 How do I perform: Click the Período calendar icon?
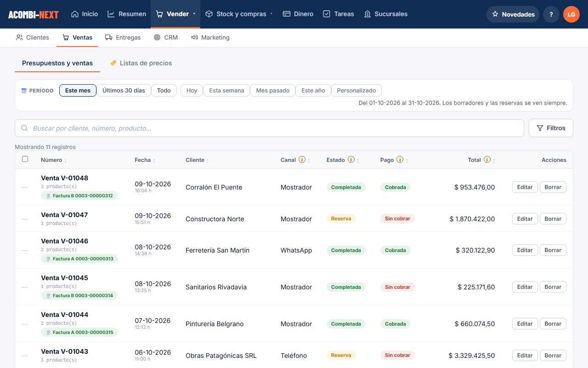[24, 91]
